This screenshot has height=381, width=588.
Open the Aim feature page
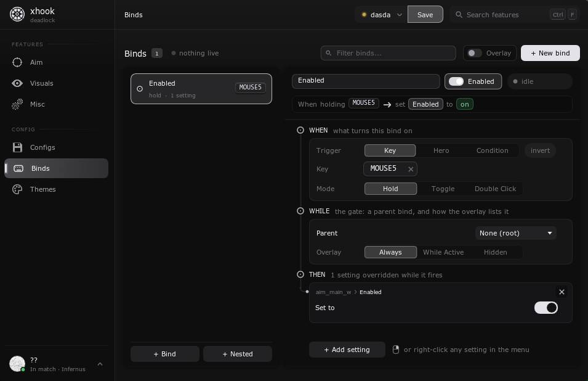56,62
